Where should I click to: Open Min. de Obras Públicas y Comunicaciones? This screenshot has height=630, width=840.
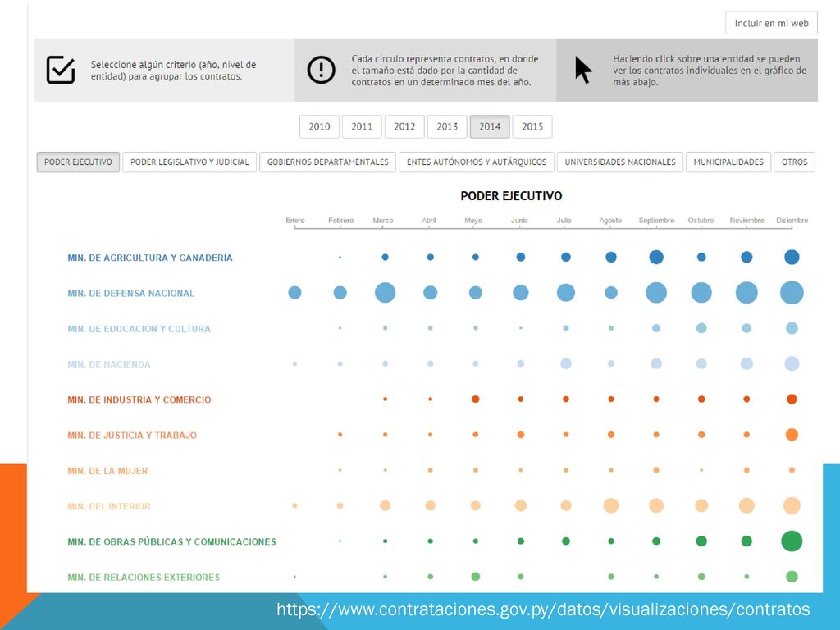(171, 541)
